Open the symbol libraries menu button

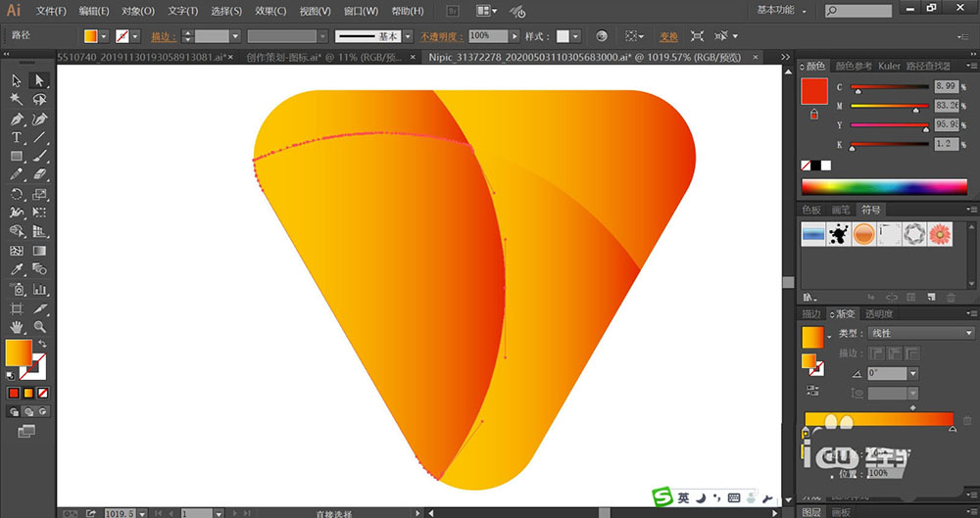[810, 298]
